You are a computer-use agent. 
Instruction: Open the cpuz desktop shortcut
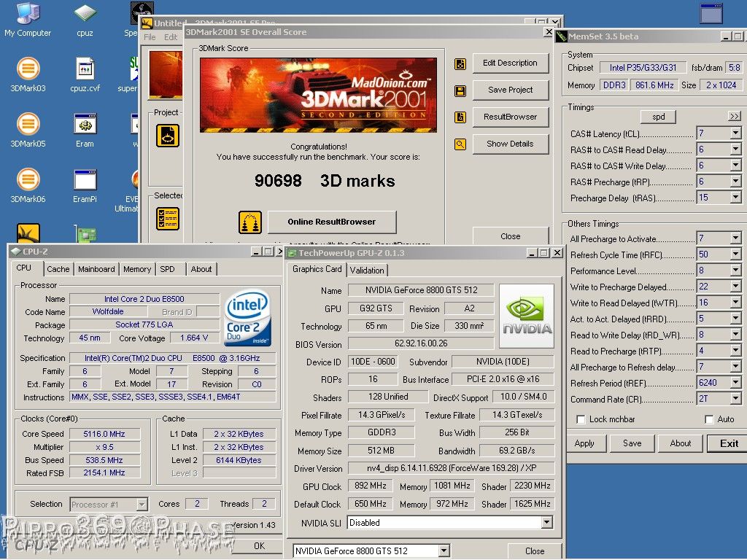coord(85,19)
